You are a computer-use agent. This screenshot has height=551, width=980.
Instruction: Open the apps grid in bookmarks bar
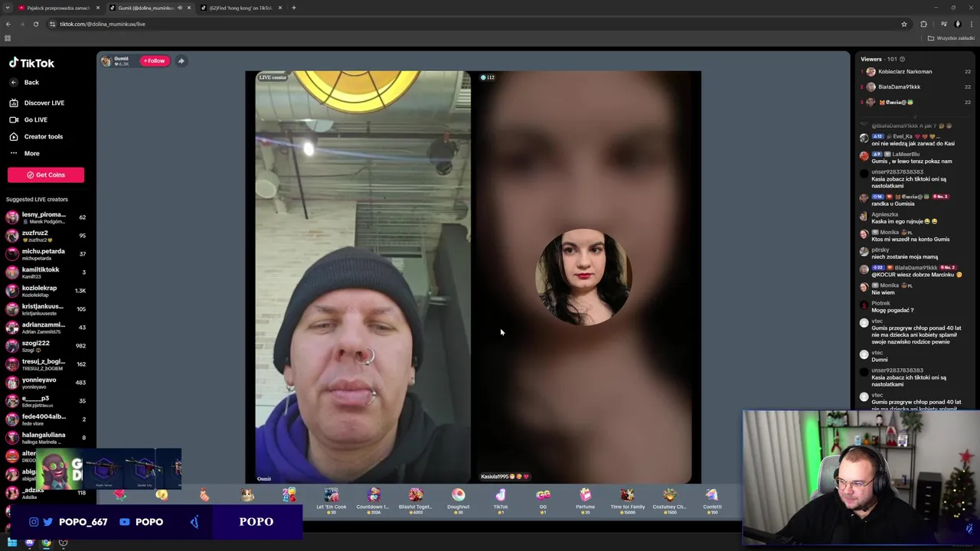pos(8,38)
